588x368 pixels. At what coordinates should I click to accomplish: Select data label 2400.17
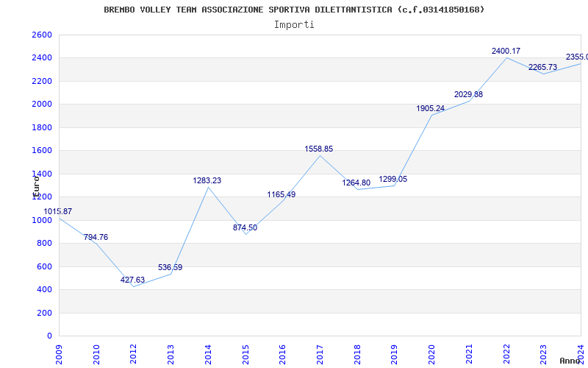point(506,51)
